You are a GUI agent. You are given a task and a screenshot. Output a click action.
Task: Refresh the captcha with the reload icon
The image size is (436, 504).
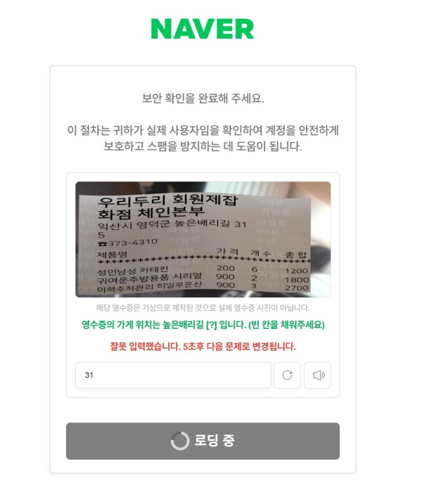pos(287,375)
